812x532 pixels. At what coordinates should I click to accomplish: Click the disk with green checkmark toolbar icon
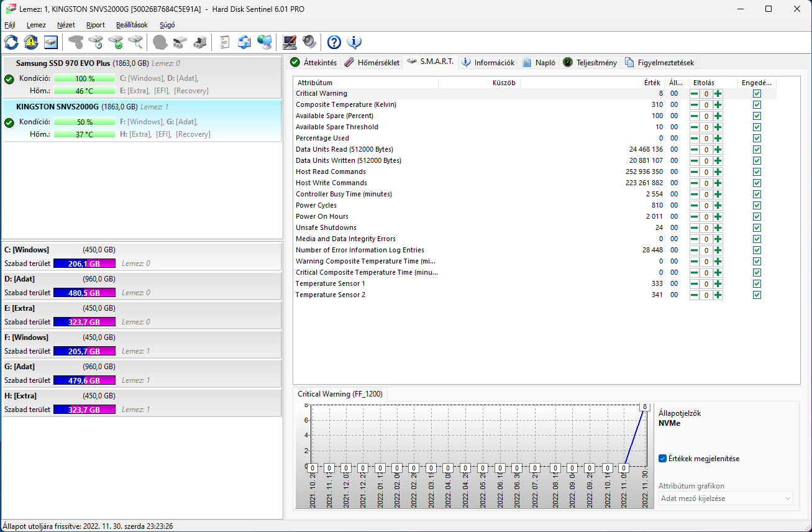coord(116,42)
